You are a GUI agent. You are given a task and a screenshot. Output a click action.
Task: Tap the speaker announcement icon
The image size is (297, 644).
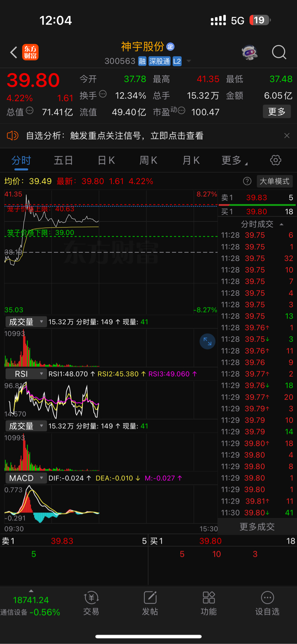click(13, 135)
